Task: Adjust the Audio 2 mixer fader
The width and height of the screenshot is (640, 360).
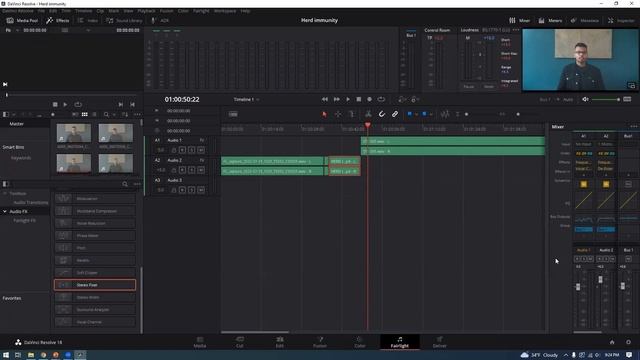Action: [600, 280]
